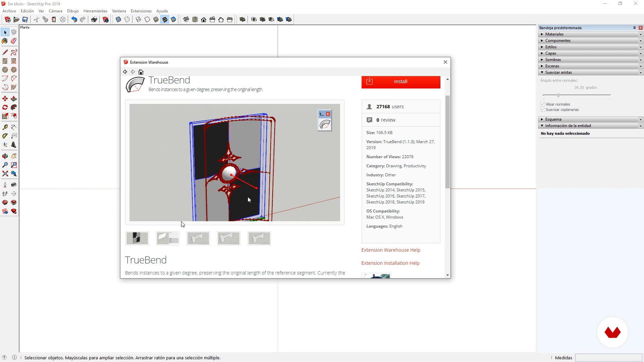This screenshot has width=644, height=362.
Task: Select the Scale tool
Action: click(5, 116)
